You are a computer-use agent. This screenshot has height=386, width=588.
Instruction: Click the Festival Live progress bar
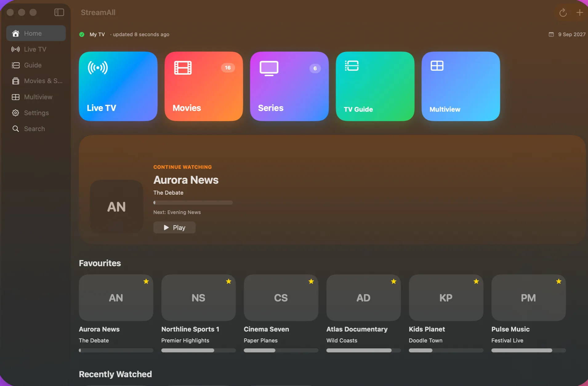[x=529, y=350]
